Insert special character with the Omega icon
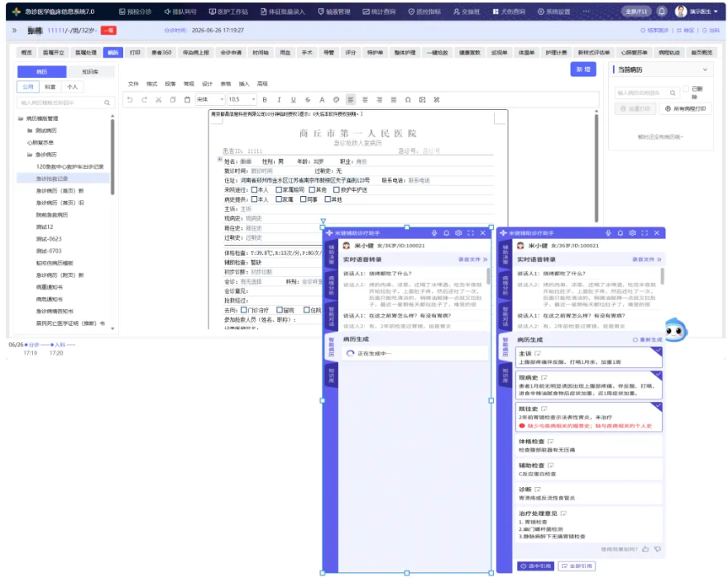This screenshot has height=588, width=728. pos(408,100)
